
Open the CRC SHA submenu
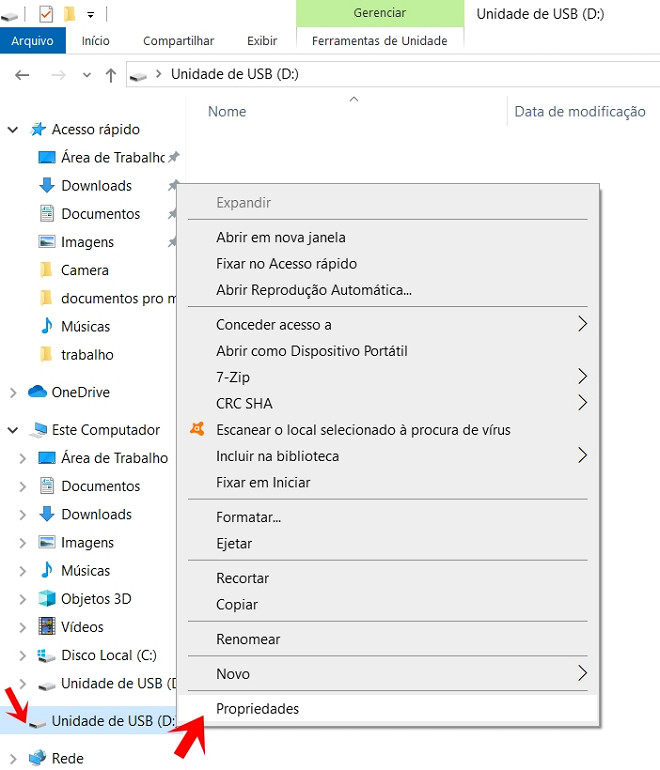[388, 404]
